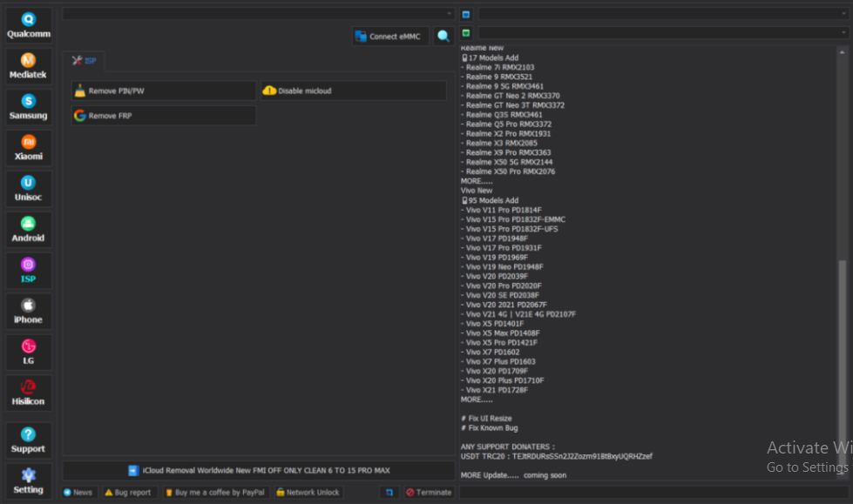This screenshot has width=853, height=504.
Task: Select log line 'Realme GT Neo 2 RMX3370'
Action: point(511,96)
